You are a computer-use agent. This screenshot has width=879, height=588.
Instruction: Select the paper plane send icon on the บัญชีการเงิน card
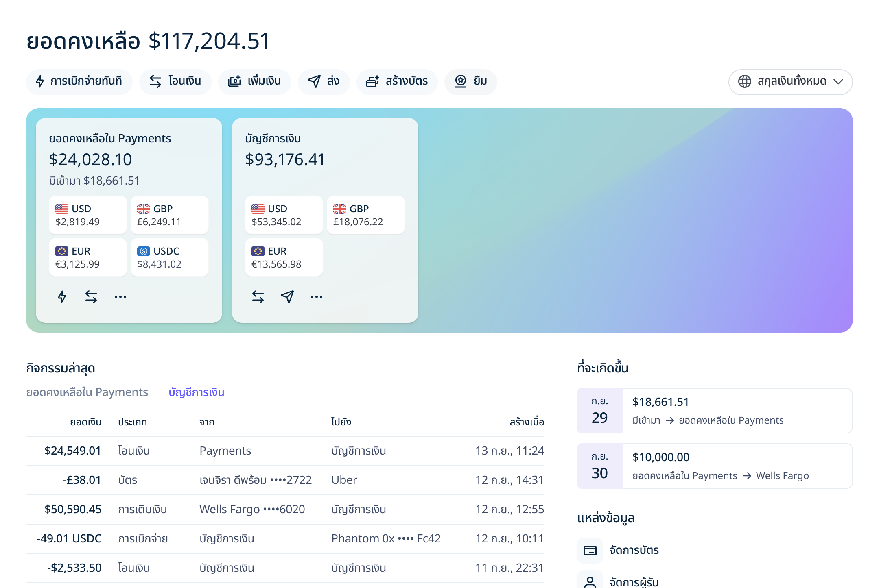(x=287, y=297)
